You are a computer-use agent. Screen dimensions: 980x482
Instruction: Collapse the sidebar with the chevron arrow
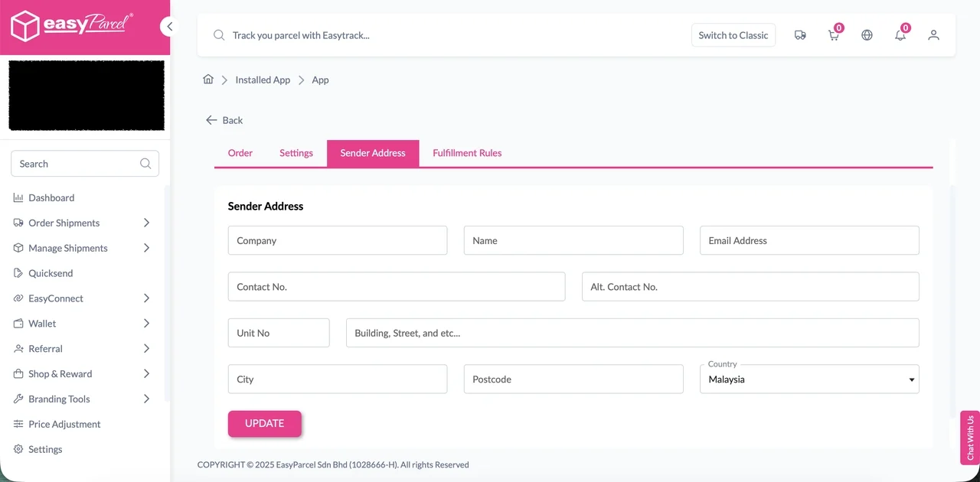coord(169,26)
